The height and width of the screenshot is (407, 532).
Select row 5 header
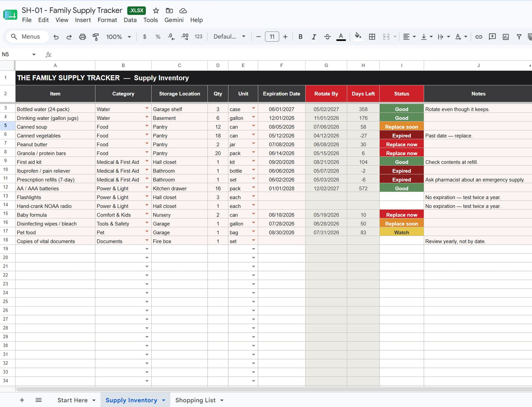coord(6,126)
